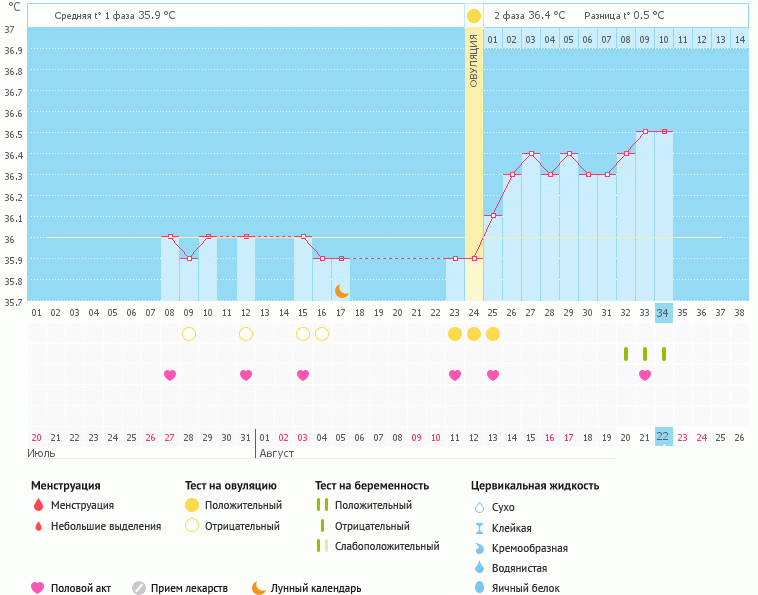Select the heart icon under cycle day 08

tap(170, 375)
